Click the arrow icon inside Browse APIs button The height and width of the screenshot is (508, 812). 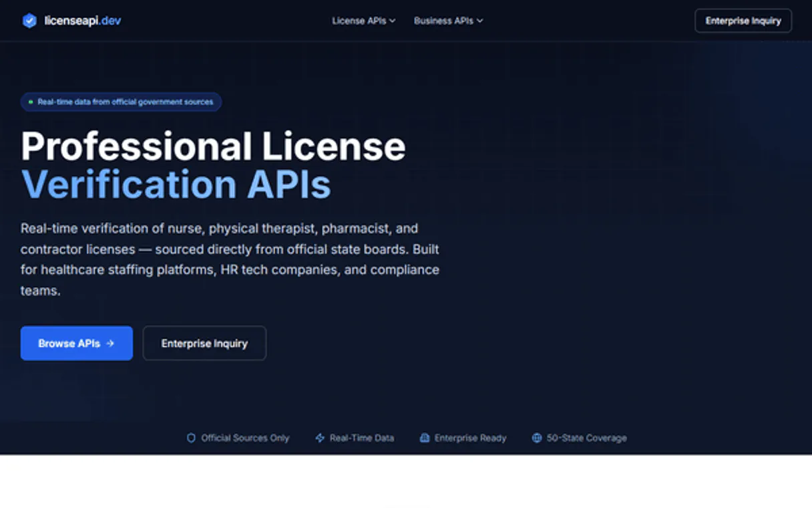110,343
